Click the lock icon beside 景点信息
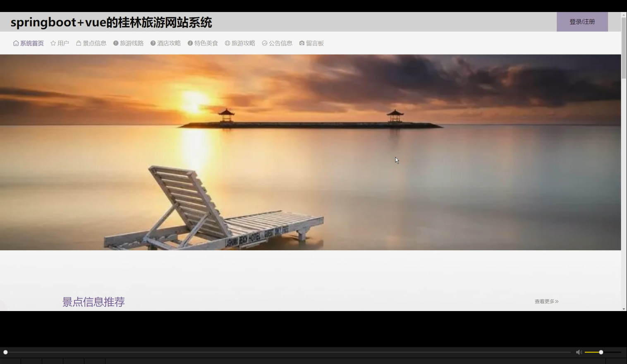Viewport: 627px width, 364px height. (78, 43)
